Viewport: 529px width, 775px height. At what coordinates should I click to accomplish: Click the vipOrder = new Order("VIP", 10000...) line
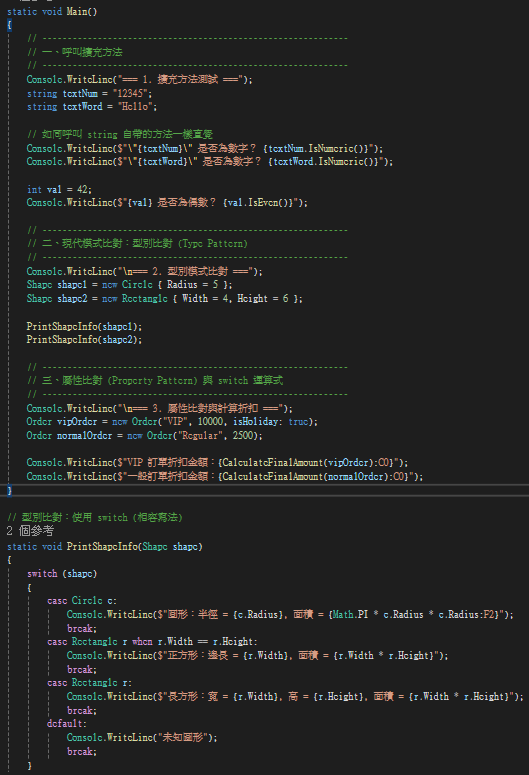pos(172,422)
